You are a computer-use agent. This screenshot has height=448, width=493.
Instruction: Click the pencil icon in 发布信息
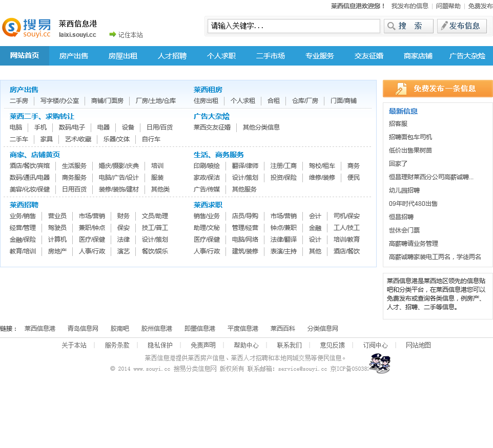(x=444, y=26)
